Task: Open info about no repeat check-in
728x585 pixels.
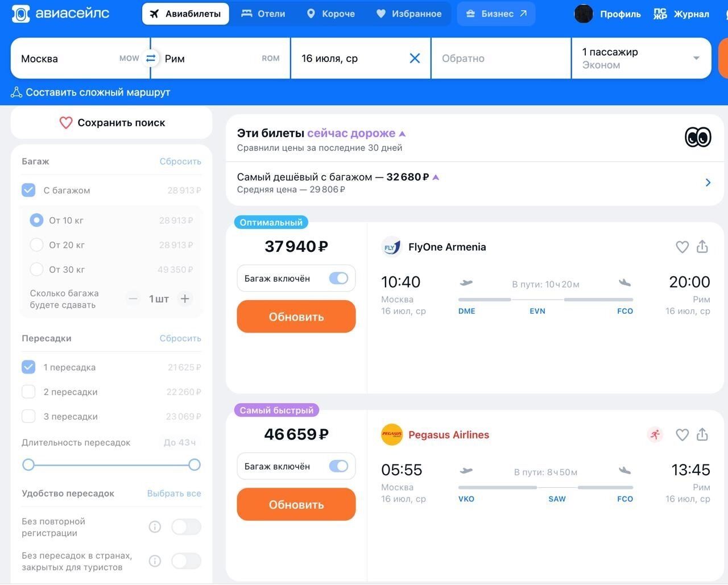Action: pyautogui.click(x=155, y=527)
